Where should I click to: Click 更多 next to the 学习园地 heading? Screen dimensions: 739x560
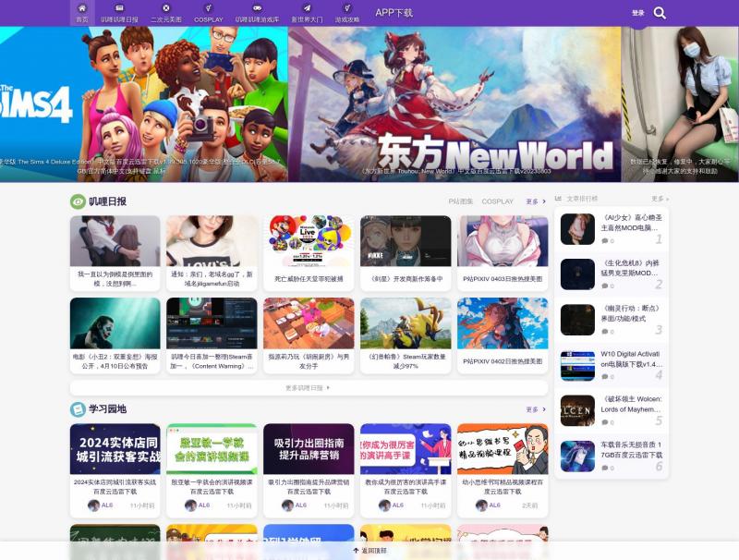pyautogui.click(x=536, y=409)
